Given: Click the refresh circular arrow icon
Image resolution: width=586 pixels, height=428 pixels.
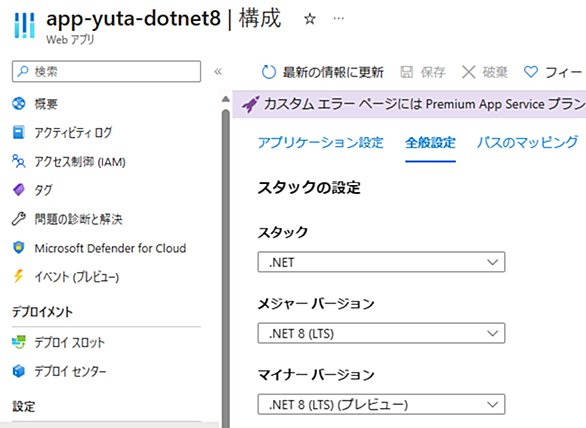Looking at the screenshot, I should click(268, 72).
